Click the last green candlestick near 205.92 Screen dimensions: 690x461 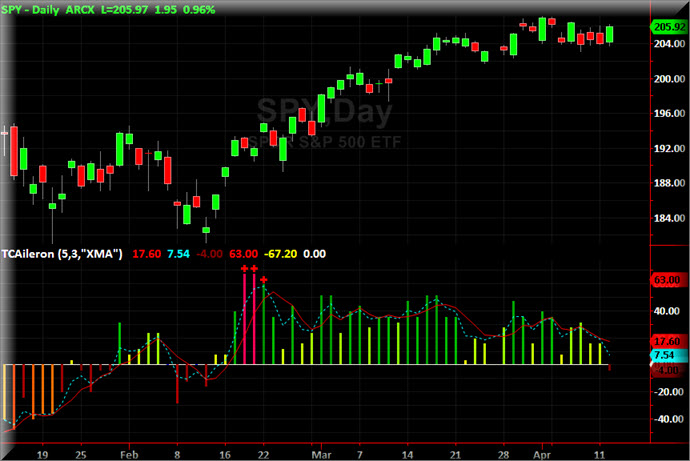click(x=609, y=34)
